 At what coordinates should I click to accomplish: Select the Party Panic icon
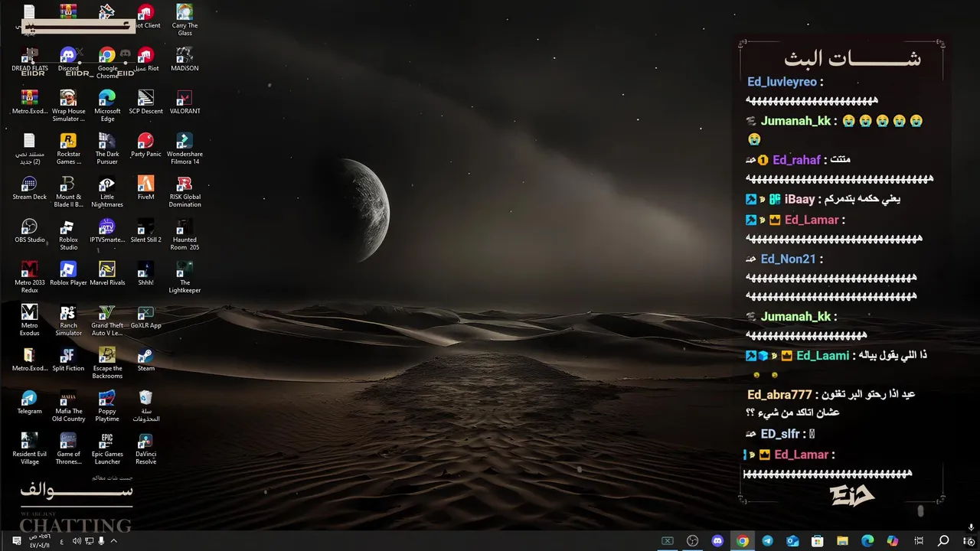145,145
